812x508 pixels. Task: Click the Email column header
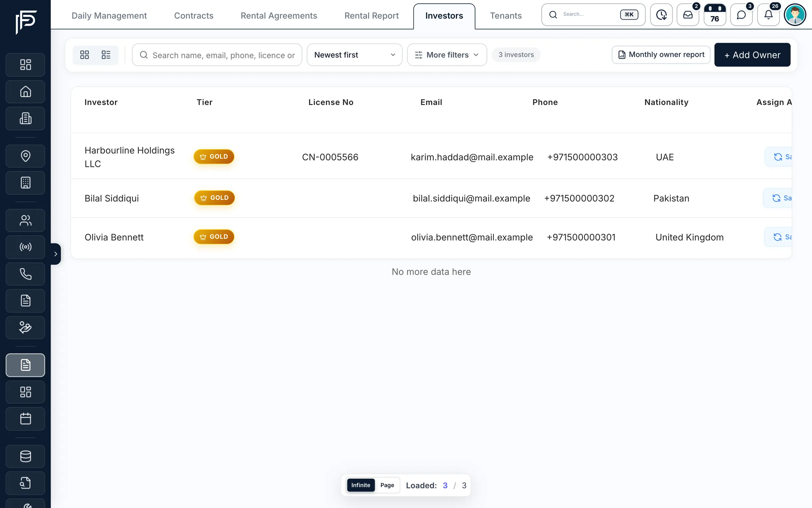(431, 102)
